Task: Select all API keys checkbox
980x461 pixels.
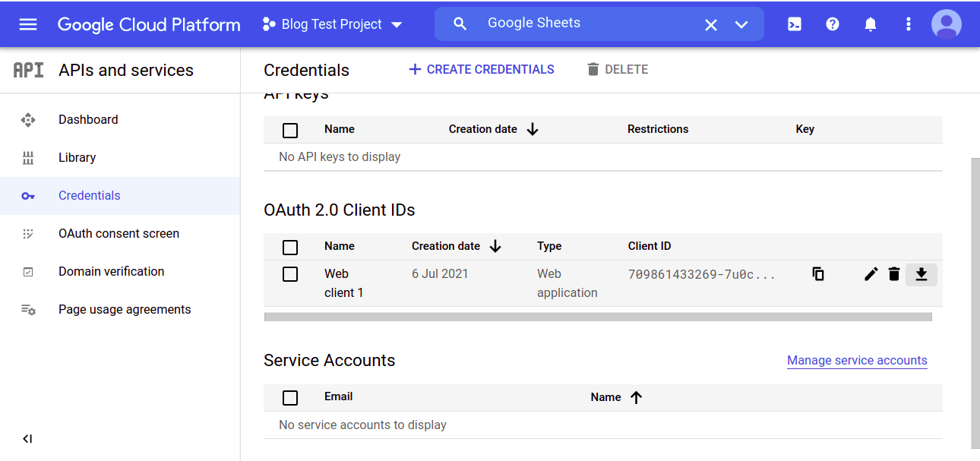Action: (290, 130)
